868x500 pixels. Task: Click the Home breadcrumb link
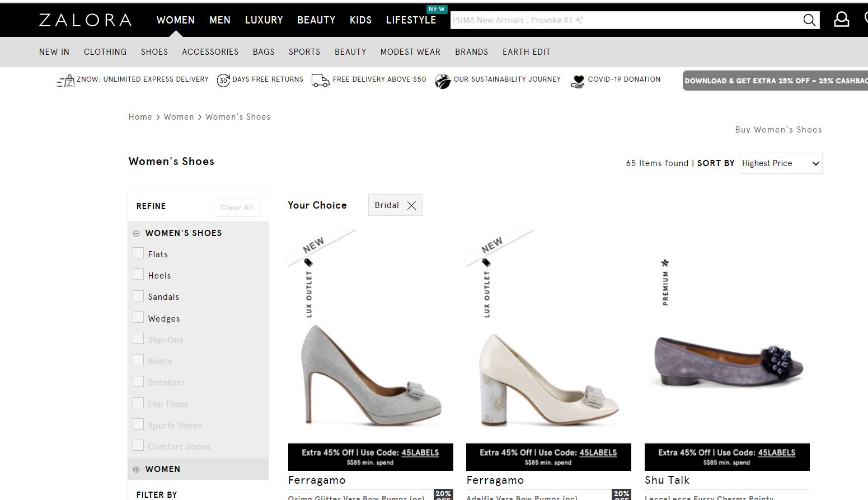(140, 117)
